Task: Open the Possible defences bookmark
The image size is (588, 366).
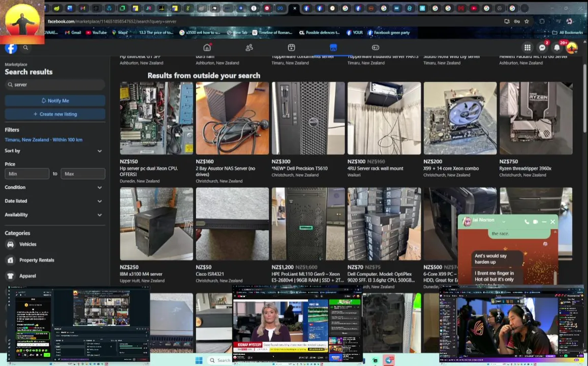Action: click(319, 33)
